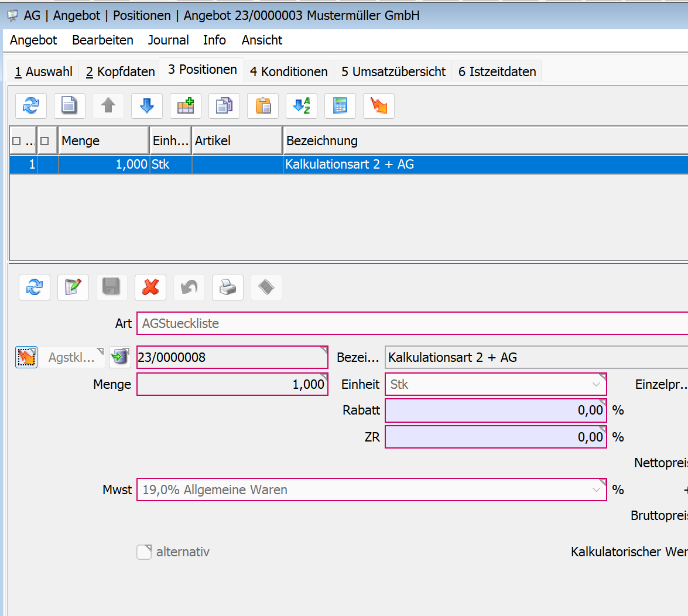Switch to the 4 Konditionen tab
688x616 pixels.
(x=289, y=71)
